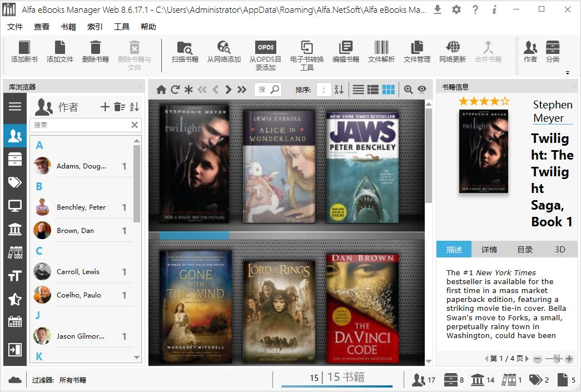The height and width of the screenshot is (392, 581).
Task: Open the Stephen Meyer author link
Action: click(x=553, y=111)
